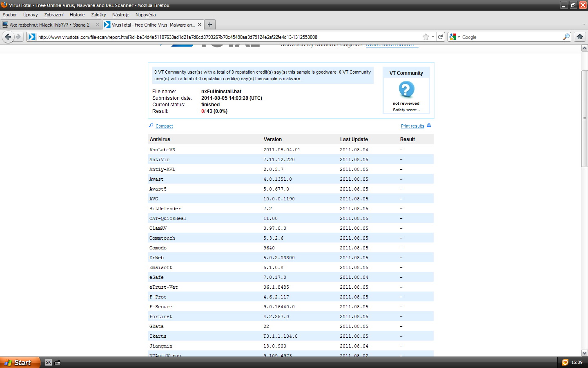Click the magnifier icon beside Compact

(x=151, y=126)
